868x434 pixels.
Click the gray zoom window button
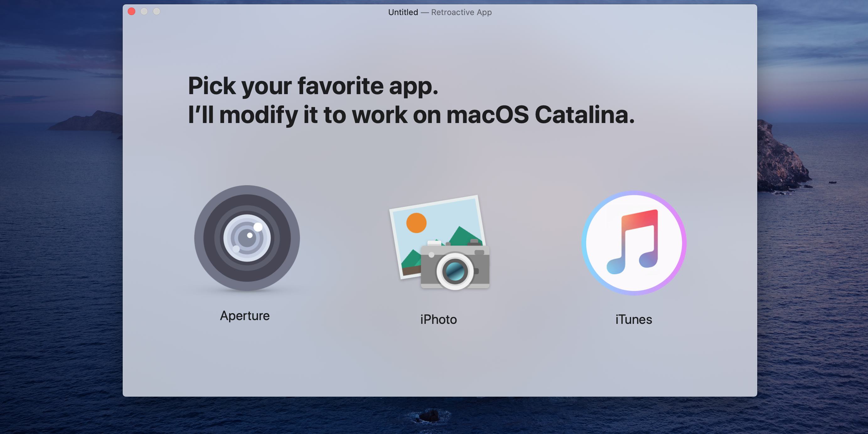[x=157, y=12]
